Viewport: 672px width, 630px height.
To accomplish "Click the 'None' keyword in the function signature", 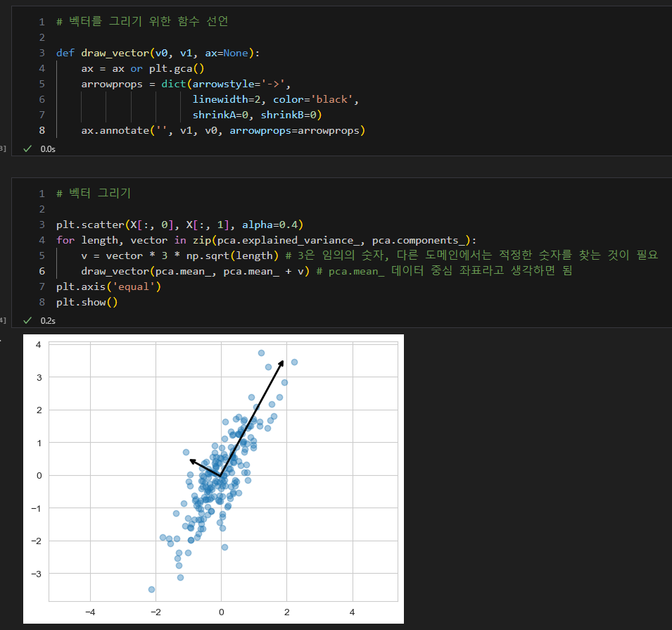I will tap(236, 53).
